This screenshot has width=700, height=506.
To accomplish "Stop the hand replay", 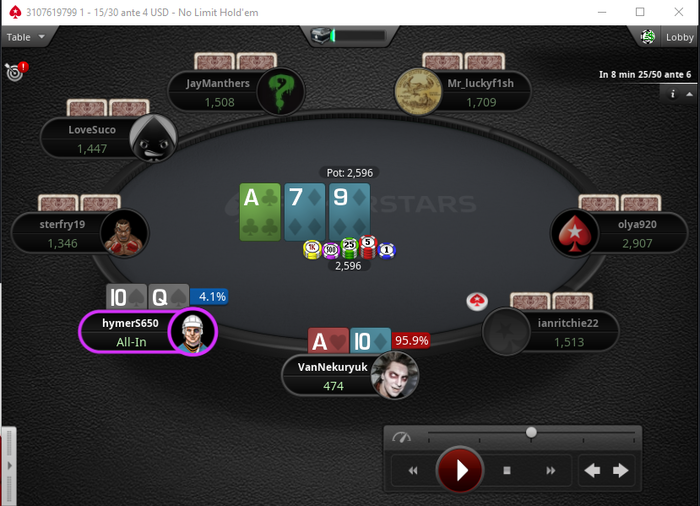I will 507,470.
